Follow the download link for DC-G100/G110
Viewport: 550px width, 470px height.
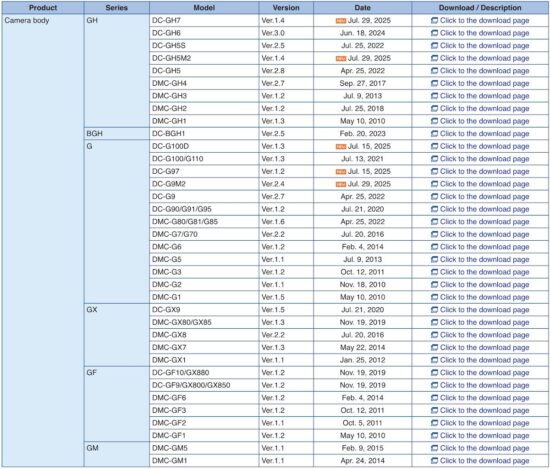pyautogui.click(x=484, y=159)
